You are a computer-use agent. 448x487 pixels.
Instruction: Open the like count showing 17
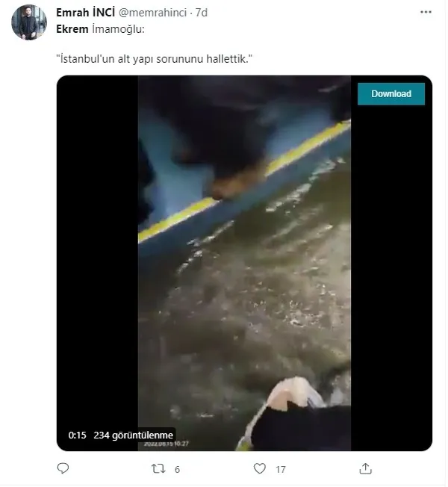(x=281, y=469)
